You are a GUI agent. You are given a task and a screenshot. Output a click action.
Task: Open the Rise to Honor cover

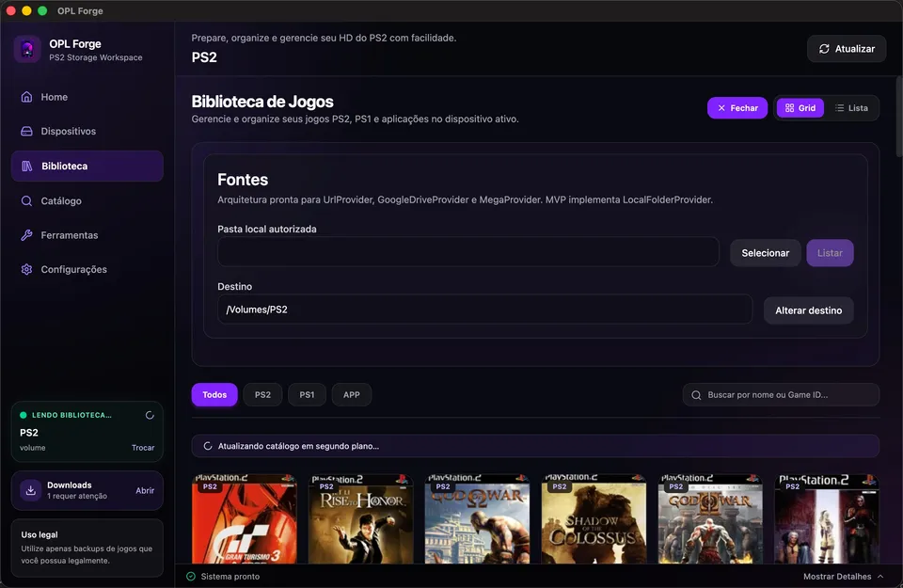[360, 519]
